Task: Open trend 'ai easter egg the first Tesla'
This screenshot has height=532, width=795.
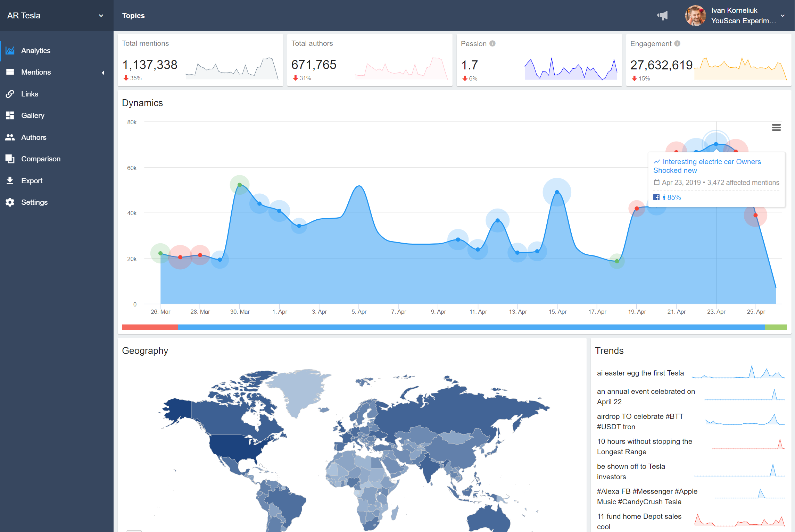Action: (640, 373)
